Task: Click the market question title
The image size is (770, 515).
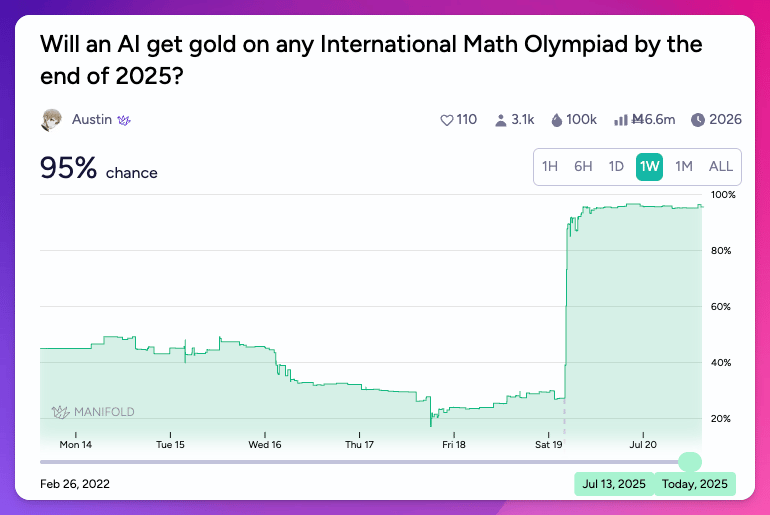Action: [370, 60]
